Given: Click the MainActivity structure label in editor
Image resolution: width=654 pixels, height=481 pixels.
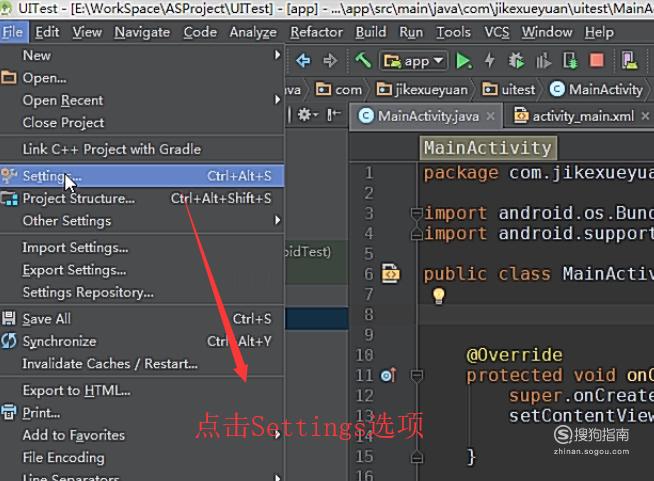Looking at the screenshot, I should pyautogui.click(x=488, y=148).
